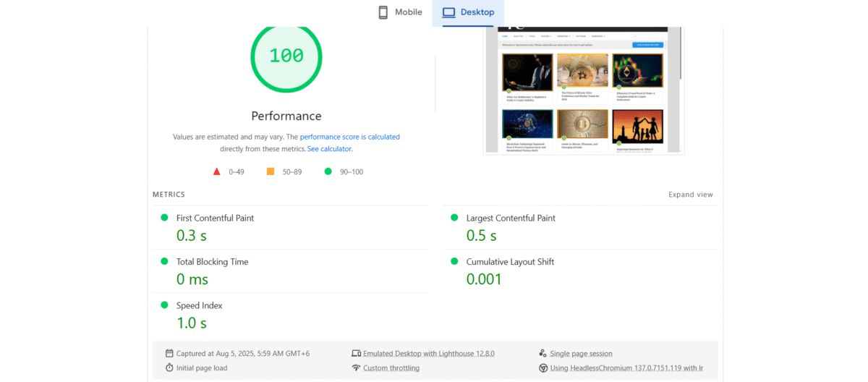Switch to the Mobile tab

400,12
